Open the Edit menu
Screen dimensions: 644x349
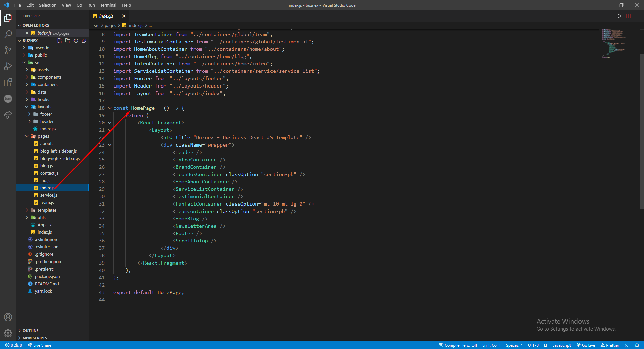point(30,5)
